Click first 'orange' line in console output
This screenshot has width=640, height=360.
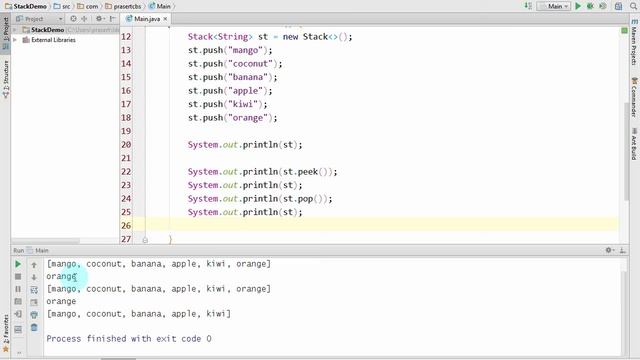pyautogui.click(x=61, y=276)
